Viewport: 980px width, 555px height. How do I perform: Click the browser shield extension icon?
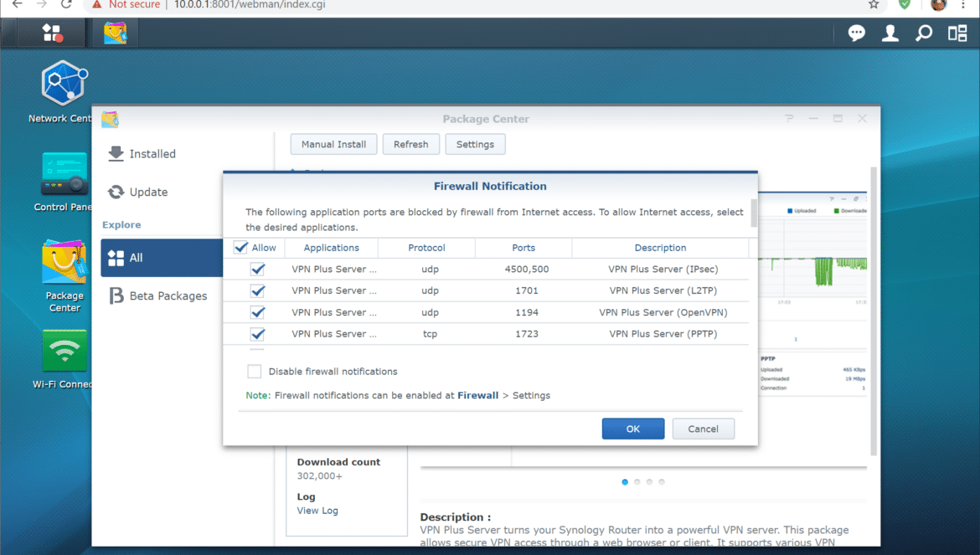(905, 5)
